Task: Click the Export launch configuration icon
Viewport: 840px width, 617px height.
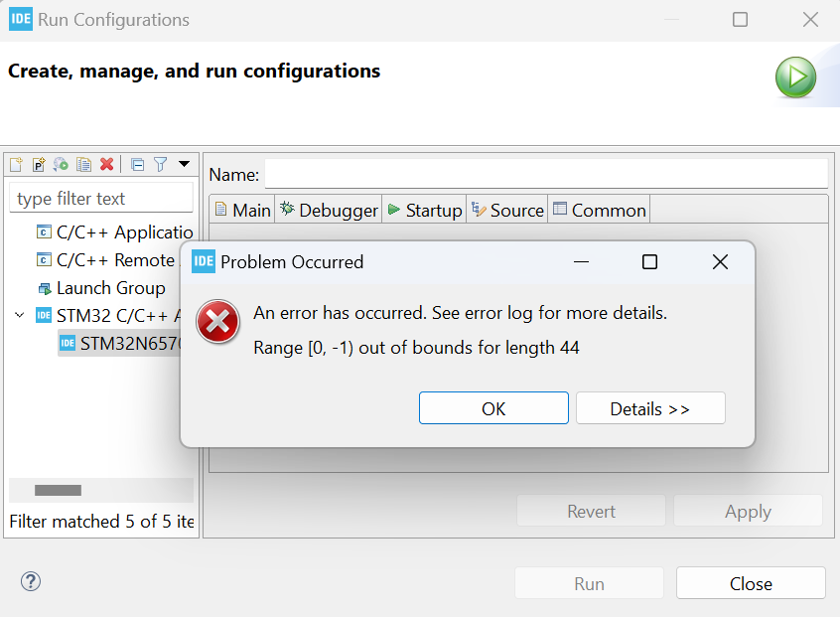Action: click(x=62, y=165)
